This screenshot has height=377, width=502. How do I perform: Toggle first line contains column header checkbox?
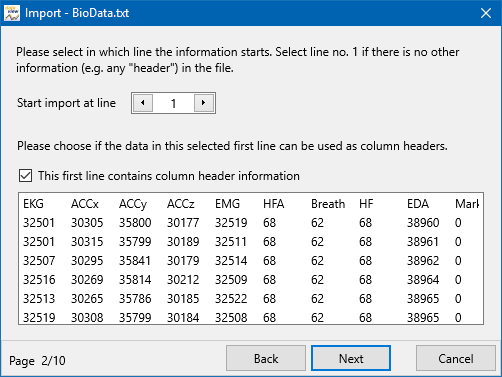click(25, 176)
